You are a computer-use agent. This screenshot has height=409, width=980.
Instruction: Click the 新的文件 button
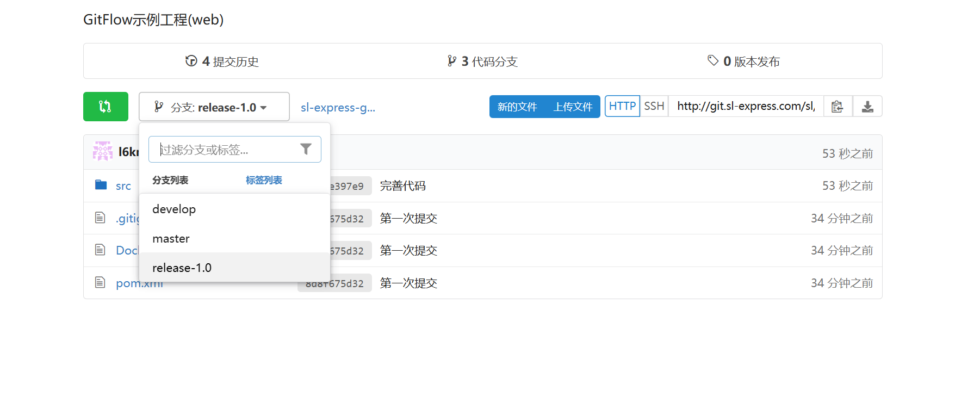click(517, 107)
